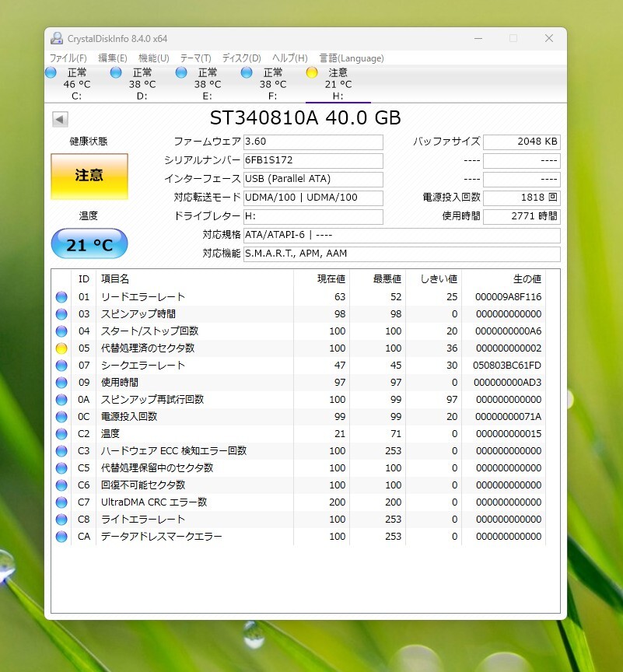Select disk E: status tab
Screen dimensions: 623x672
208,85
